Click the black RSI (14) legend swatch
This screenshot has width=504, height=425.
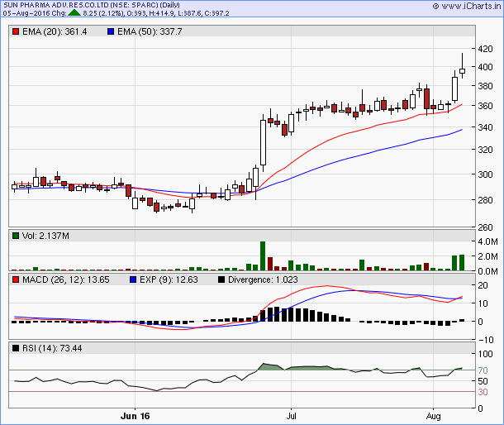click(16, 348)
